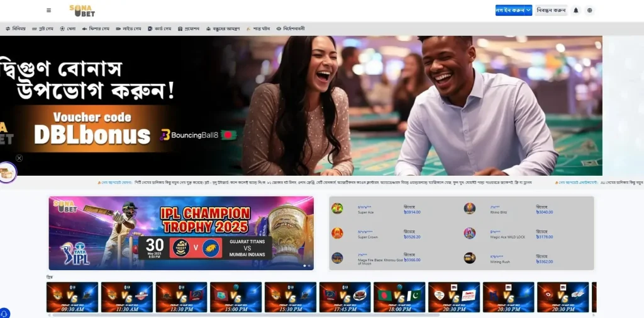Viewport: 644px width, 318px height.
Task: Open the 11:30 AM match card
Action: point(127,297)
